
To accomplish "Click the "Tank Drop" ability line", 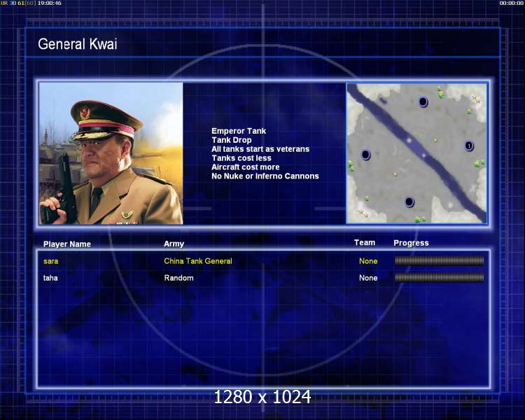I will 232,140.
